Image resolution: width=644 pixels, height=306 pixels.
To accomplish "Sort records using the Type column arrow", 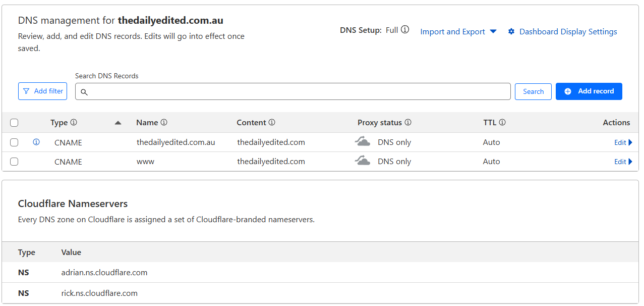I will tap(118, 123).
